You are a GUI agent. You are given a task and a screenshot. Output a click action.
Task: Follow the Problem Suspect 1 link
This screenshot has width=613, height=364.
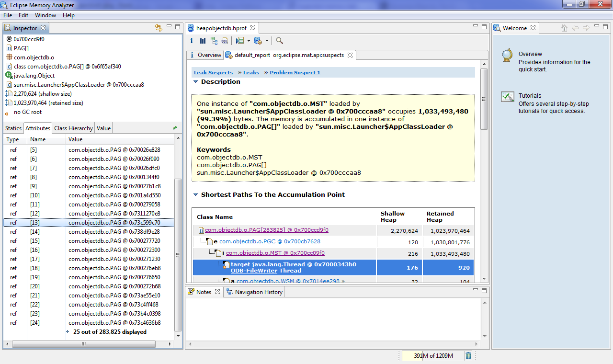tap(295, 73)
